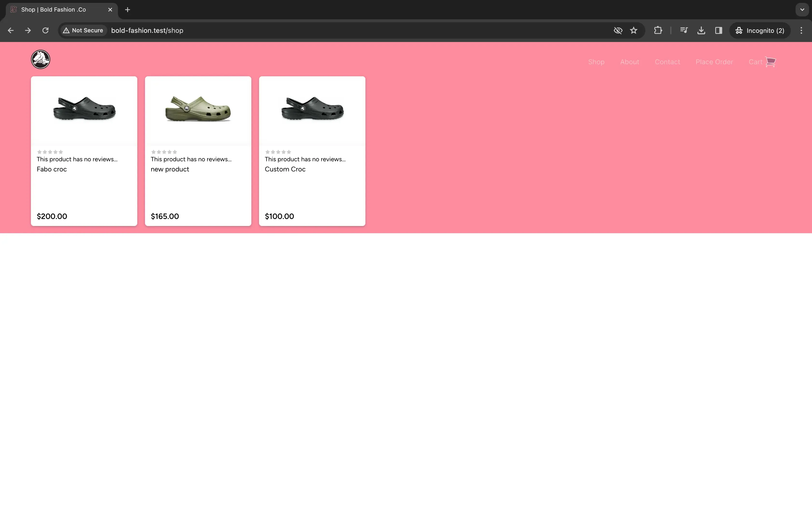Click the tracking protection eye icon
This screenshot has height=507, width=812.
pyautogui.click(x=618, y=30)
